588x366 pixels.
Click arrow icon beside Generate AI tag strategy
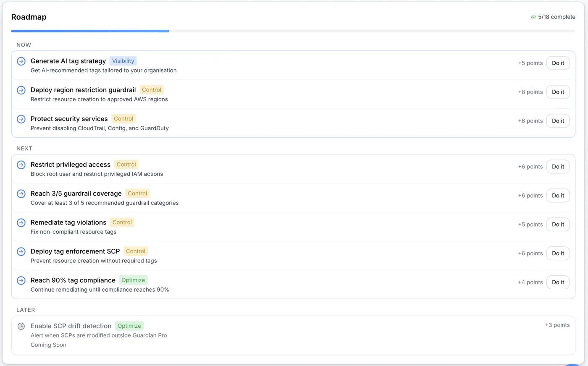click(x=21, y=61)
